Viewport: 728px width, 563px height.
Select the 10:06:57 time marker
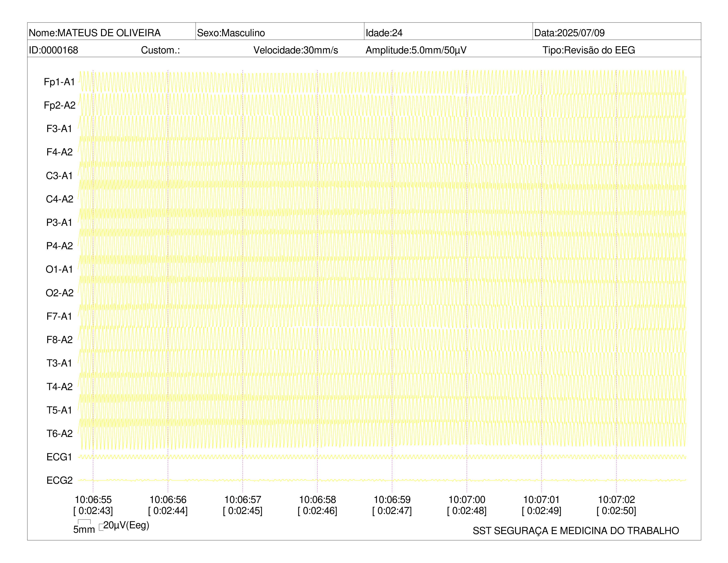pyautogui.click(x=243, y=500)
